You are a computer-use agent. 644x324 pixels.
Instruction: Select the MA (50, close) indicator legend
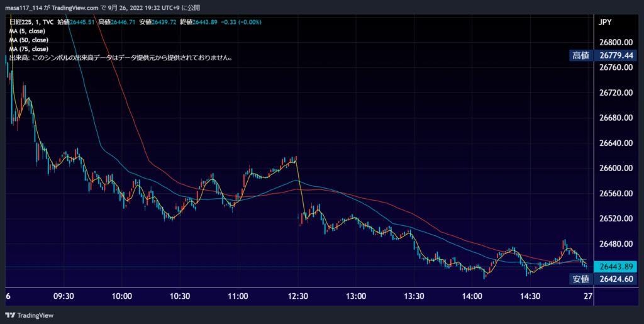29,40
